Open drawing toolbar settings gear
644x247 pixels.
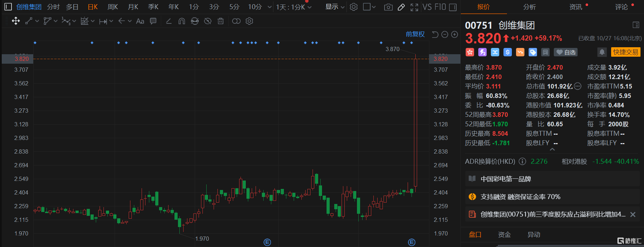[x=249, y=21]
